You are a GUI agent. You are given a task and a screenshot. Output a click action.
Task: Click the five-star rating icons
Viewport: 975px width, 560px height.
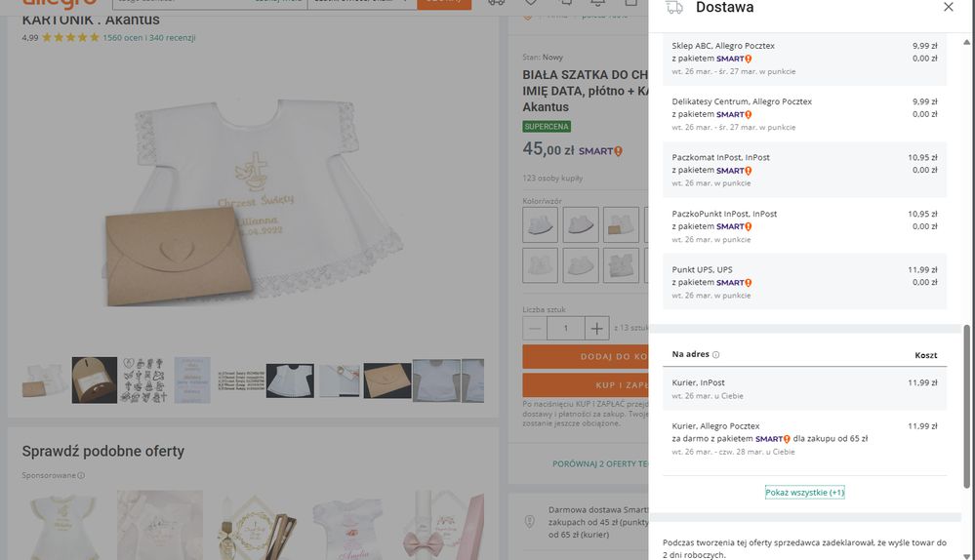[x=70, y=38]
